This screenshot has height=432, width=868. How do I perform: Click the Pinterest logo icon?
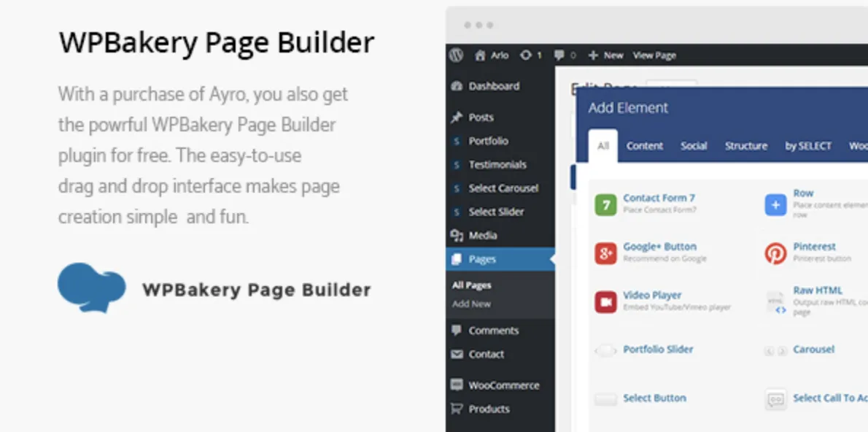[775, 254]
